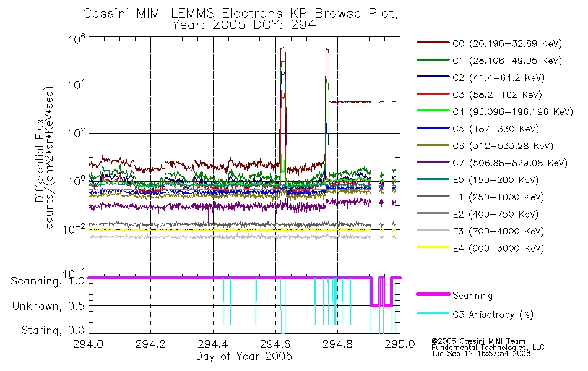The image size is (588, 371).
Task: Click the cyan C5 Anisotropy legend line
Action: pyautogui.click(x=433, y=313)
